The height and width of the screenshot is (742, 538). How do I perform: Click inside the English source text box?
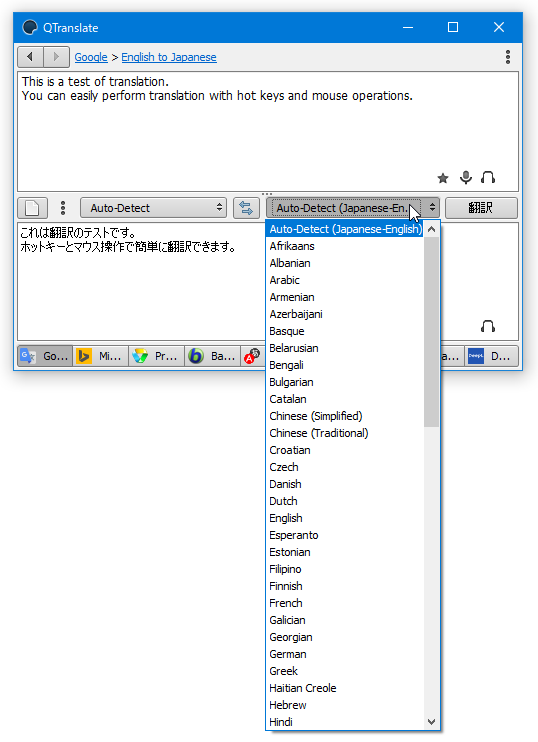click(x=268, y=132)
